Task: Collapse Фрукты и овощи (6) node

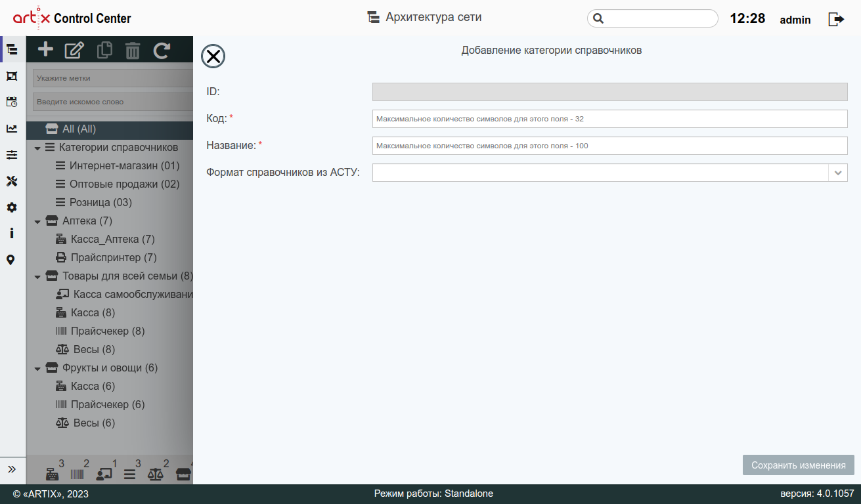Action: 37,368
